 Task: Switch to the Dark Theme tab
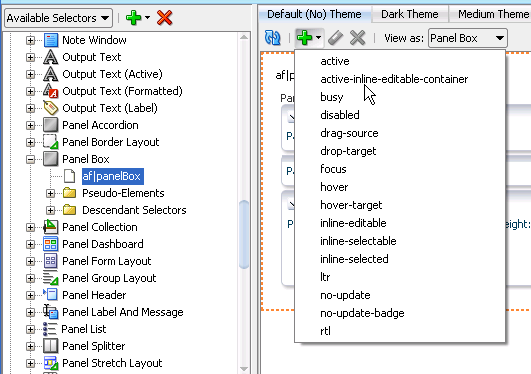(410, 14)
